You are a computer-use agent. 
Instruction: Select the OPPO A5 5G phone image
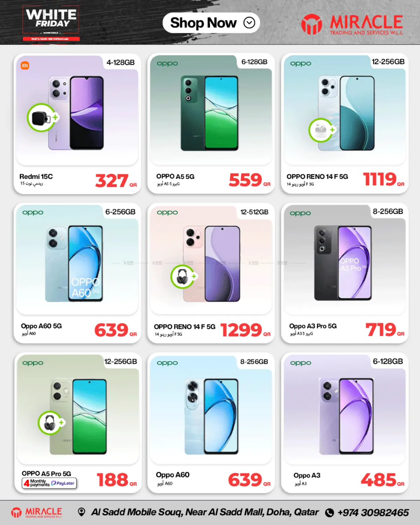click(210, 113)
